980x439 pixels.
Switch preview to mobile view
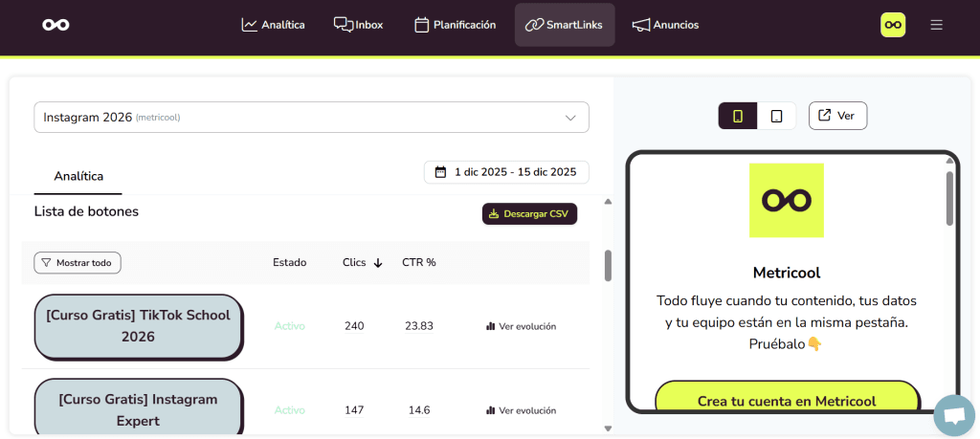click(x=738, y=116)
